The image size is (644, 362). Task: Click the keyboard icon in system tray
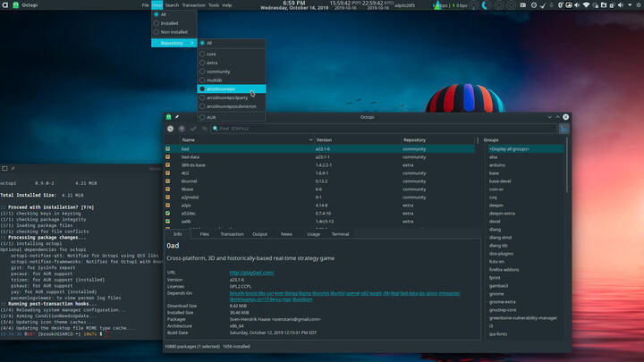[x=522, y=5]
